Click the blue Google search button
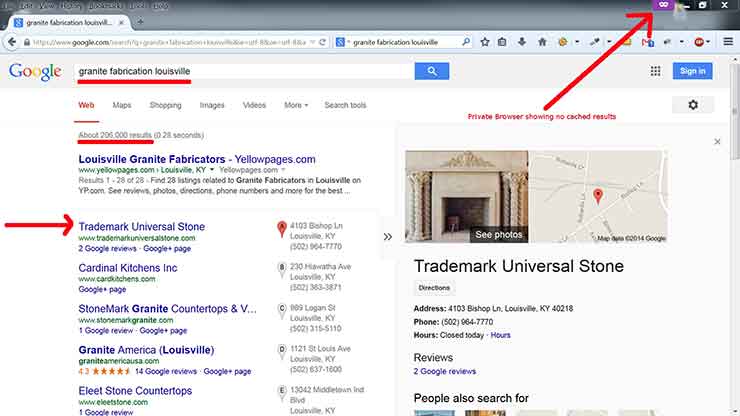The width and height of the screenshot is (740, 416). pyautogui.click(x=432, y=71)
